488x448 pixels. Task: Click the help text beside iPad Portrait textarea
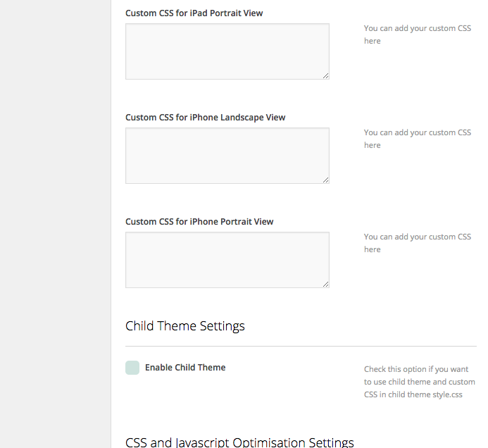(x=418, y=35)
